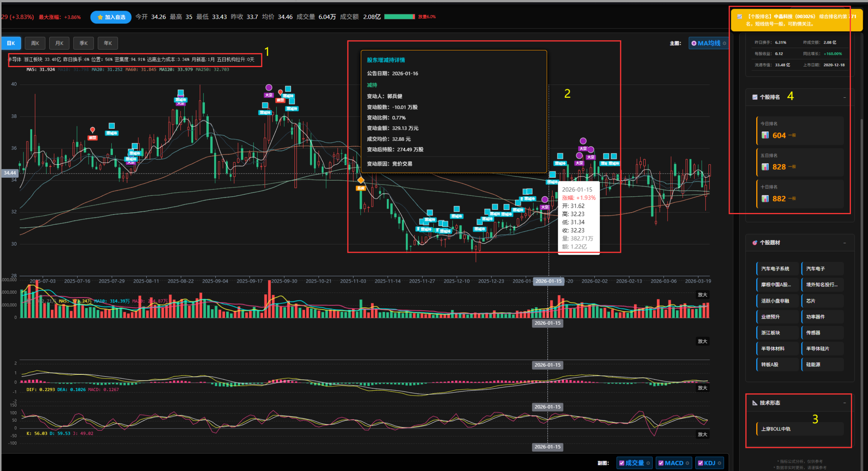Collapse the 个股题材 panel
The height and width of the screenshot is (471, 868).
(845, 243)
